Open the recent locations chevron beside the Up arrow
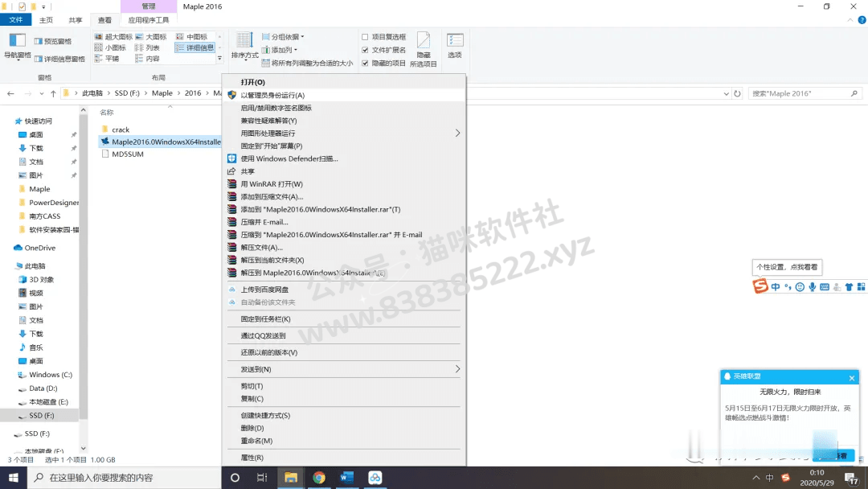The image size is (868, 489). point(42,93)
